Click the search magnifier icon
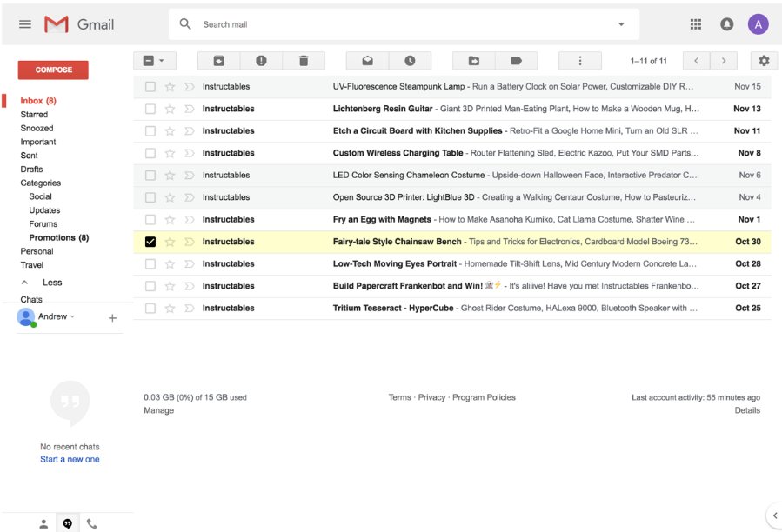Image resolution: width=782 pixels, height=532 pixels. click(x=185, y=24)
